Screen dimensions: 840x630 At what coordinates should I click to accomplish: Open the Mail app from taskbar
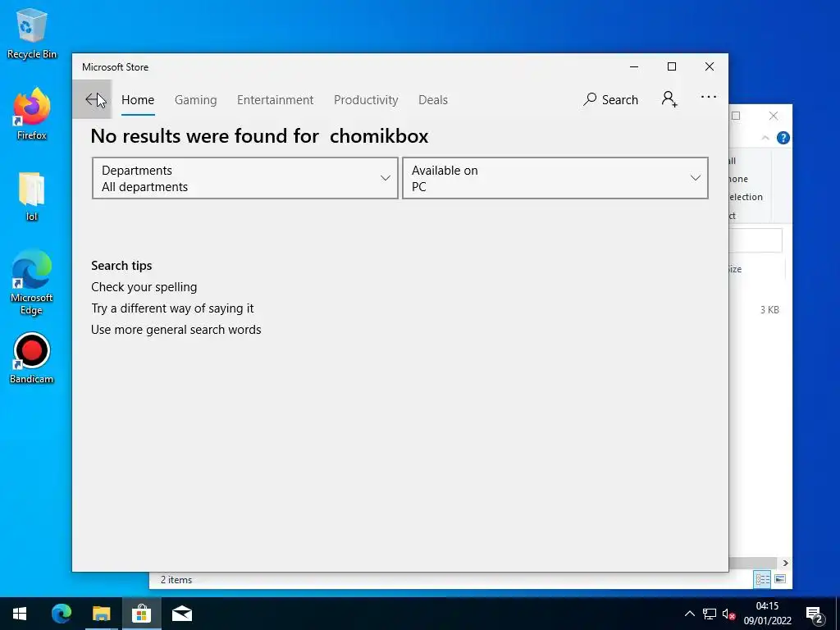click(182, 614)
